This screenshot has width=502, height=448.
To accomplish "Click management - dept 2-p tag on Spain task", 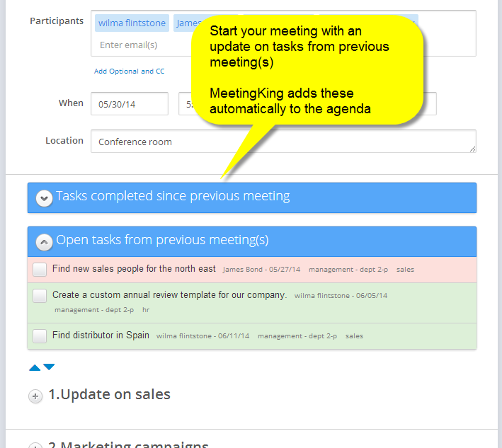I will click(297, 336).
